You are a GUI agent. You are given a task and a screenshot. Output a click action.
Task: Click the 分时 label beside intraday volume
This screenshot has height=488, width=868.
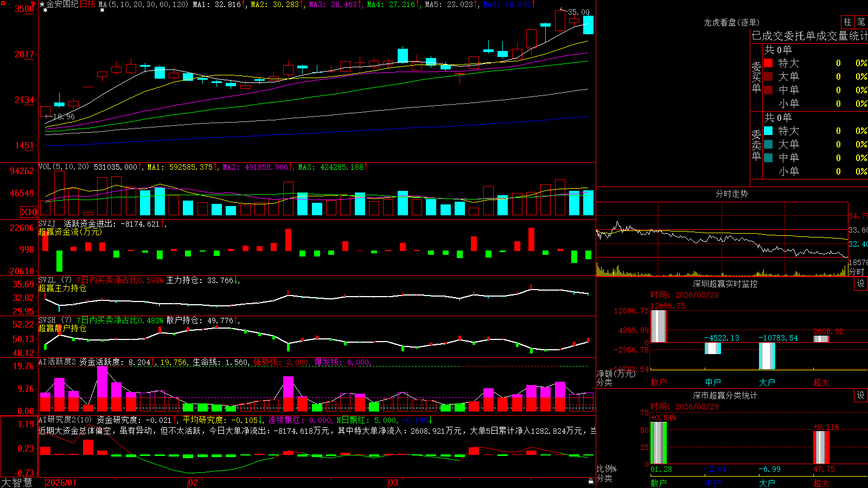pyautogui.click(x=857, y=272)
